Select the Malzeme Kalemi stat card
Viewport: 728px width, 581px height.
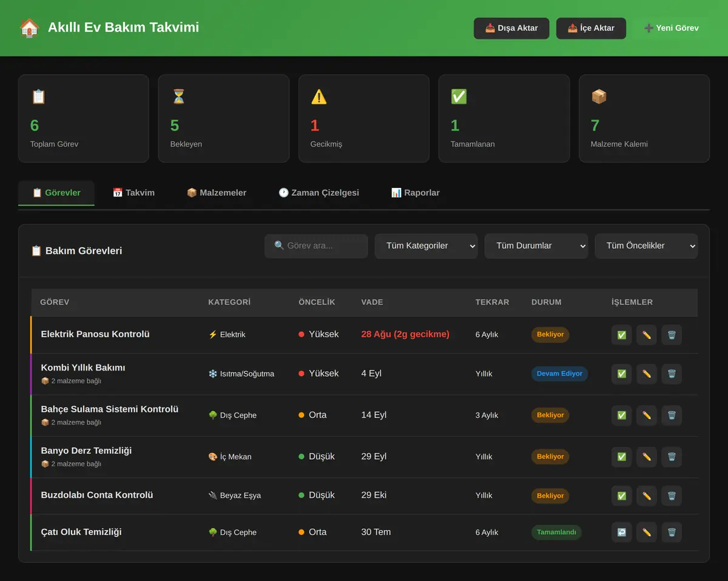[644, 119]
